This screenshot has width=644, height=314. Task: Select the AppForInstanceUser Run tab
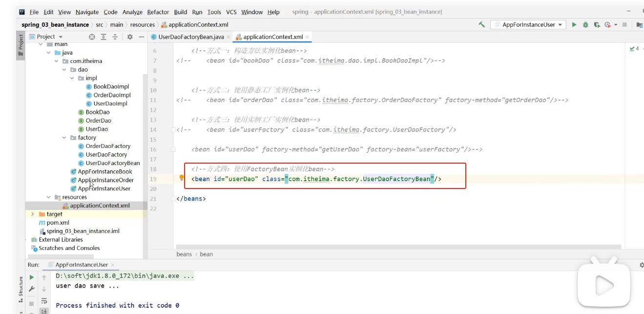coord(82,265)
